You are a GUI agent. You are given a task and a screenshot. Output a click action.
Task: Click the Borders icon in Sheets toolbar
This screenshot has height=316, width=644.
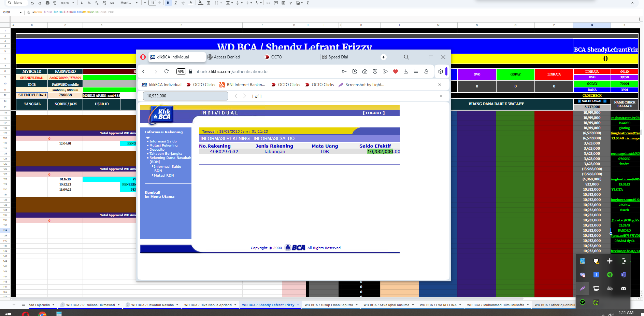click(209, 3)
